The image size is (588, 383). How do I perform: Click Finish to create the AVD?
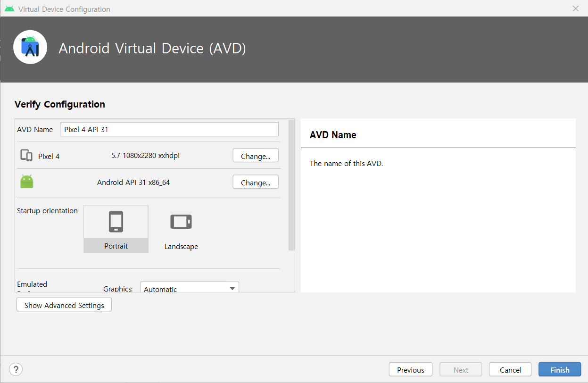[x=560, y=370]
